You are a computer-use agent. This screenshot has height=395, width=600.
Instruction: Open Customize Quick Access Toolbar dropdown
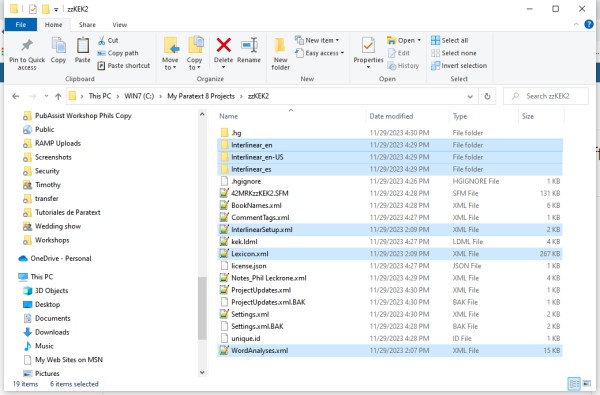tap(56, 9)
